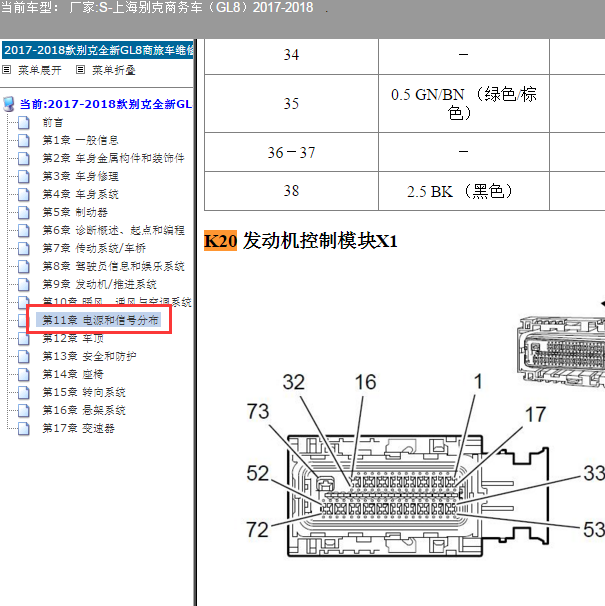
Task: Click the page icon next to 第1章 一般信息
Action: pos(24,140)
